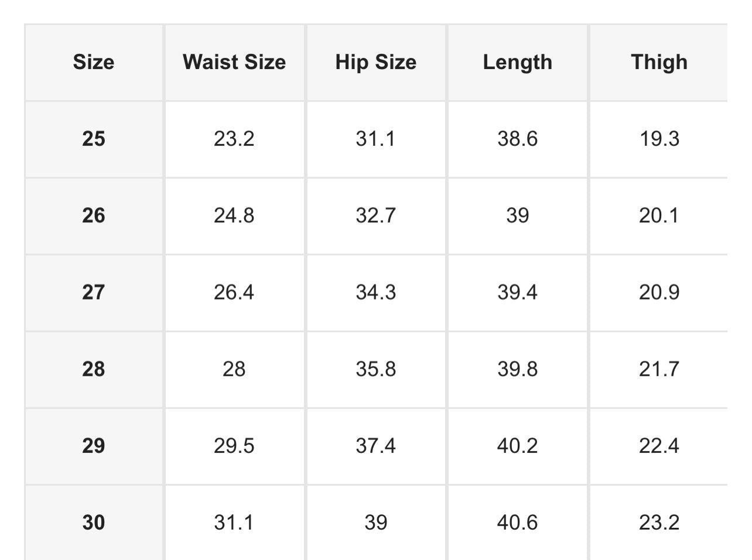
Task: Click the 19.3 thigh cell
Action: pos(659,139)
